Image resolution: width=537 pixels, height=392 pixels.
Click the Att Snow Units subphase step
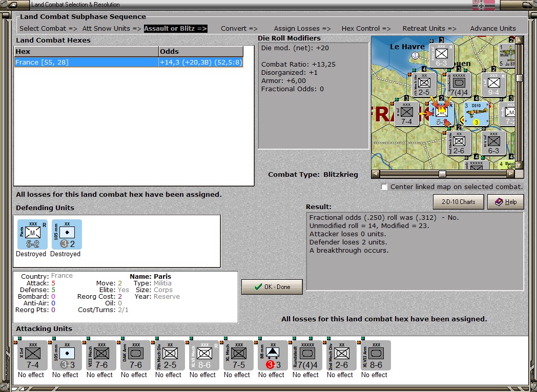coord(112,29)
